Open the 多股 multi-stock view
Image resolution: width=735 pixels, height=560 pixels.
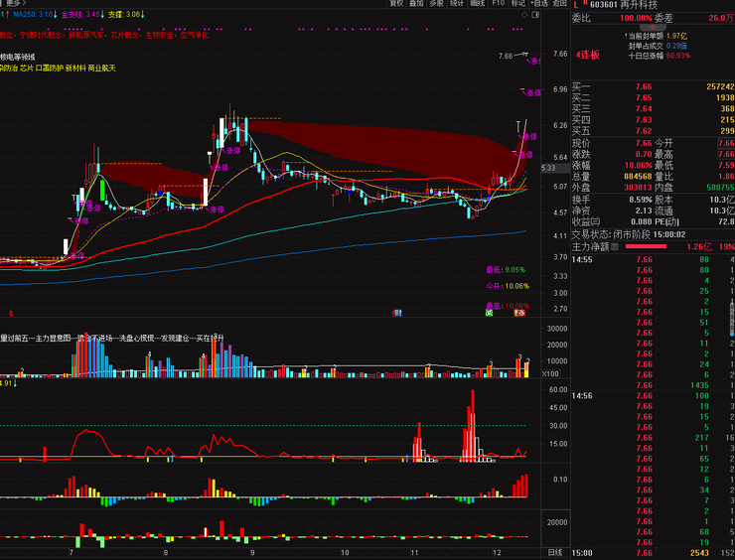click(x=437, y=4)
